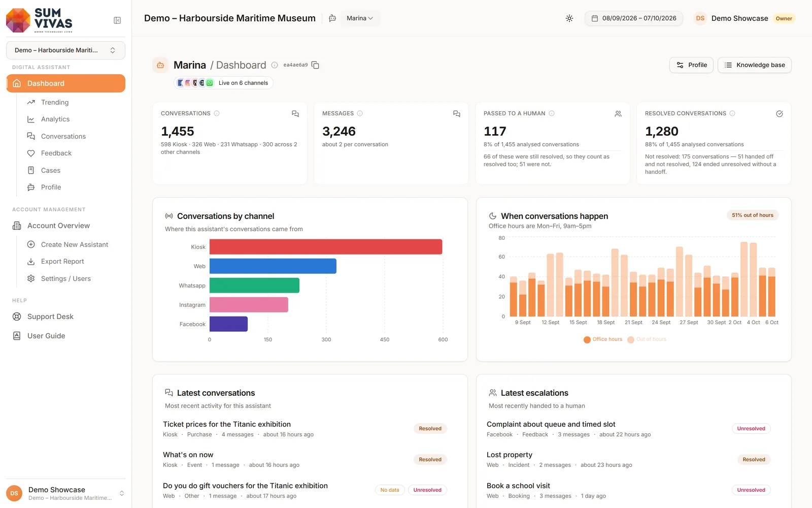Open the Knowledge base button
Image resolution: width=812 pixels, height=508 pixels.
point(755,65)
